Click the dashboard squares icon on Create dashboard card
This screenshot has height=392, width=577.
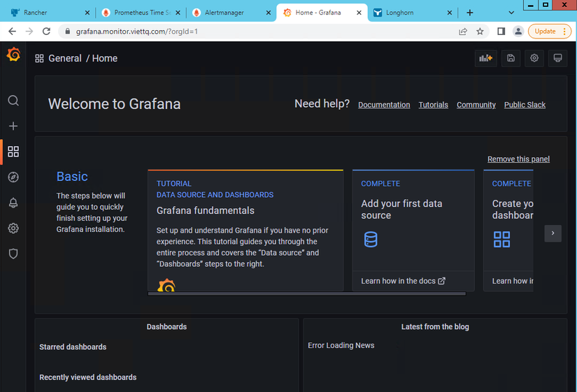(x=501, y=240)
